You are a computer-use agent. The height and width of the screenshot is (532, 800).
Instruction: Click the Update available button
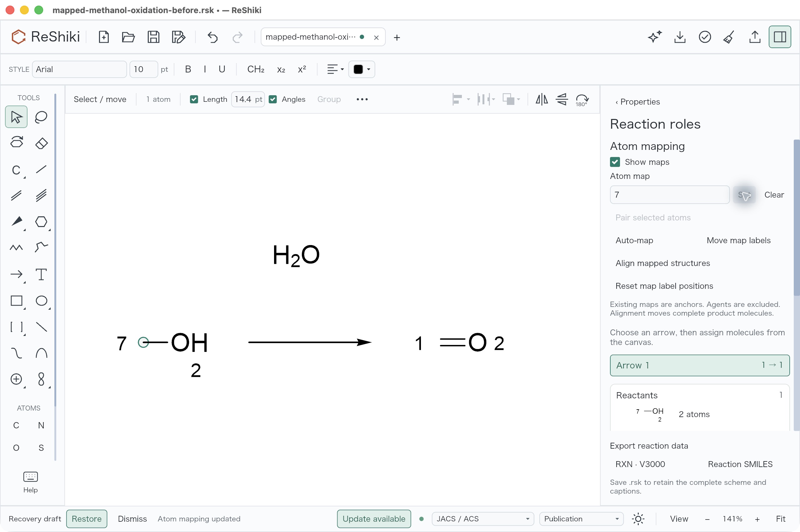click(x=374, y=519)
